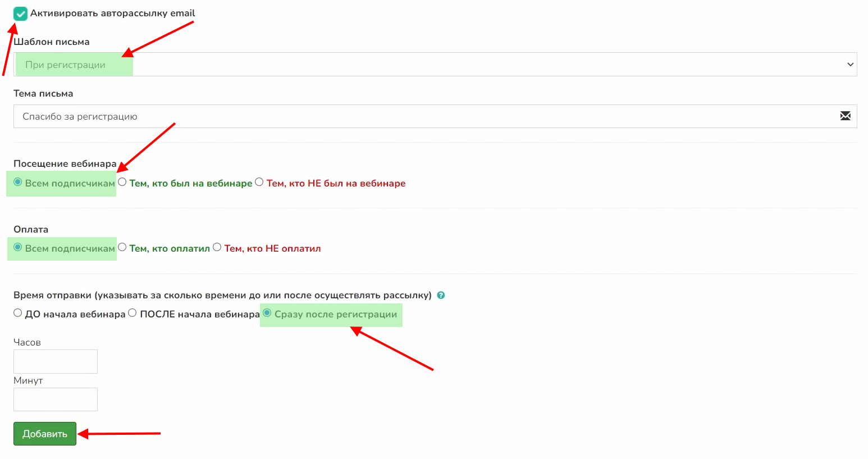Click the chevron arrow of template dropdown
Image resolution: width=868 pixels, height=459 pixels.
click(x=850, y=65)
